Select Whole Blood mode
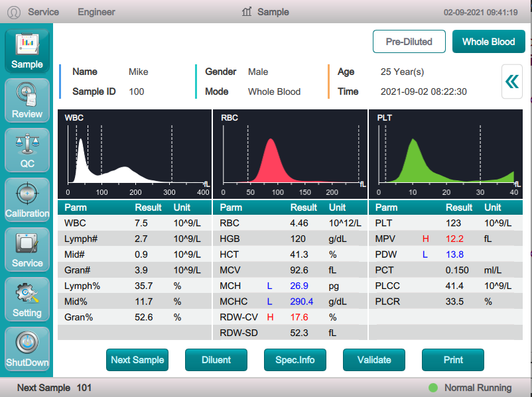 488,42
